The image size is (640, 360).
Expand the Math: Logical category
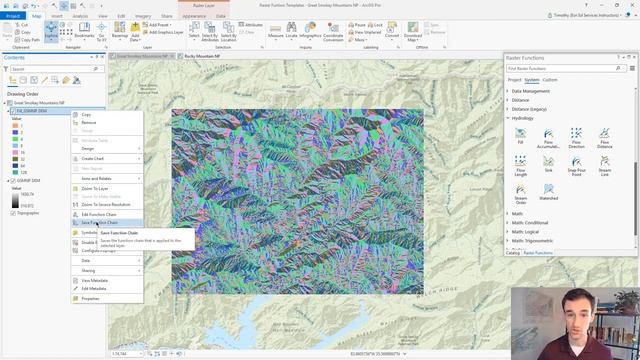(x=508, y=232)
